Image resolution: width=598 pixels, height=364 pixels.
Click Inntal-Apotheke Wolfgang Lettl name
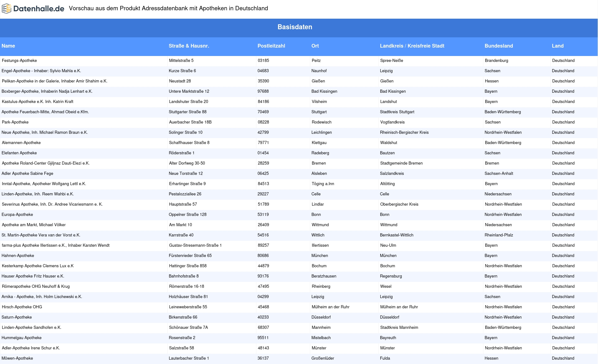click(44, 184)
